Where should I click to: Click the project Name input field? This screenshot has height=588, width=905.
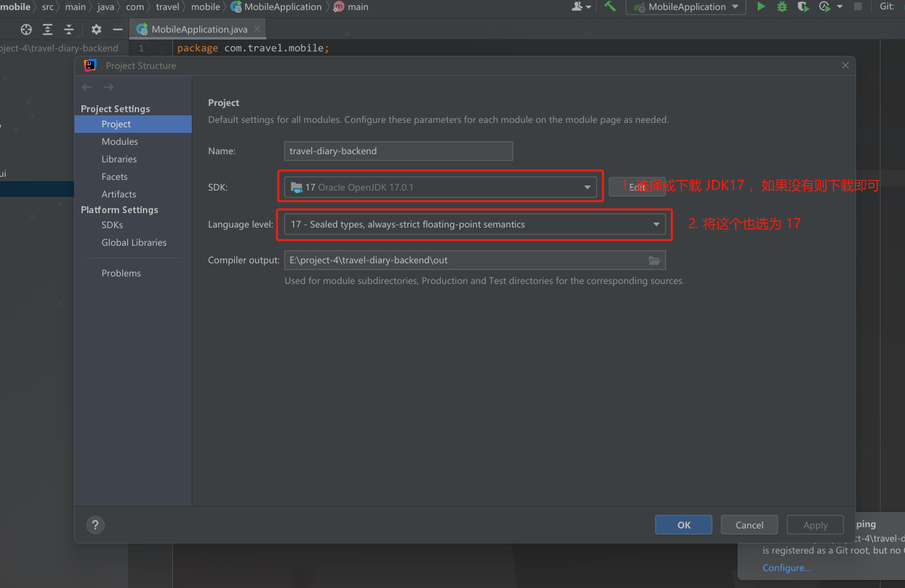(399, 151)
